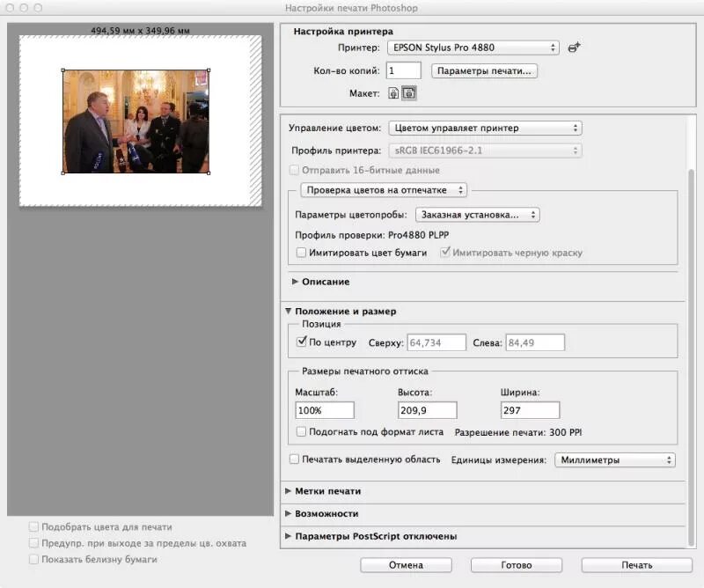Toggle Показать белизну бумаги checkbox
Viewport: 704px width, 588px height.
33,559
